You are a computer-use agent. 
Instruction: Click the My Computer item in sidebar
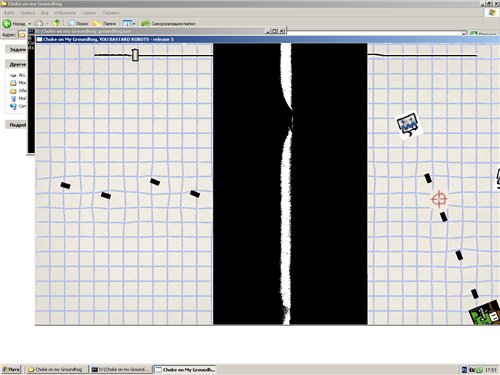click(18, 98)
